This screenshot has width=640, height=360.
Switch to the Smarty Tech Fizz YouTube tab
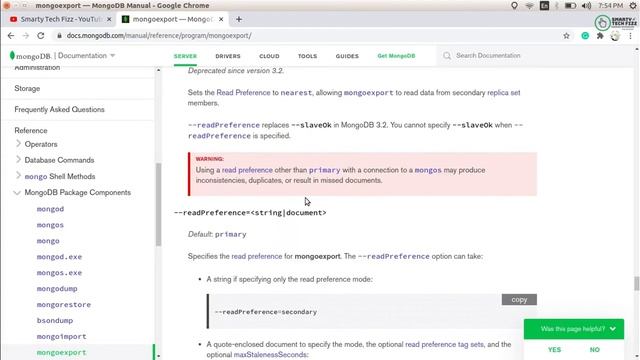point(60,19)
